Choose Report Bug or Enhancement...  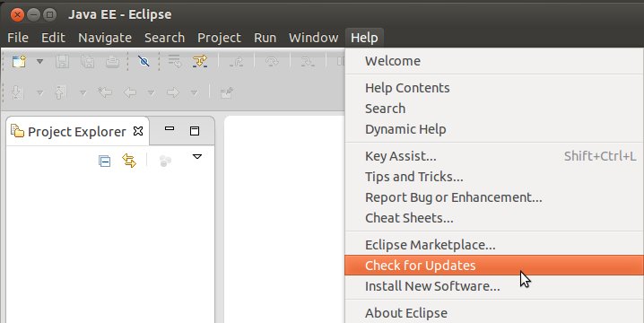pyautogui.click(x=494, y=197)
